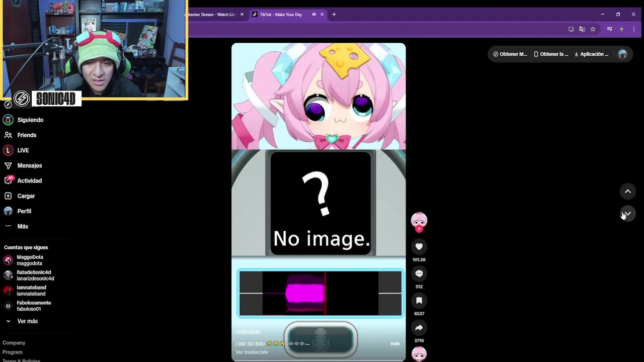Click the translate page icon
Viewport: 644px width, 362px height.
coord(582,29)
